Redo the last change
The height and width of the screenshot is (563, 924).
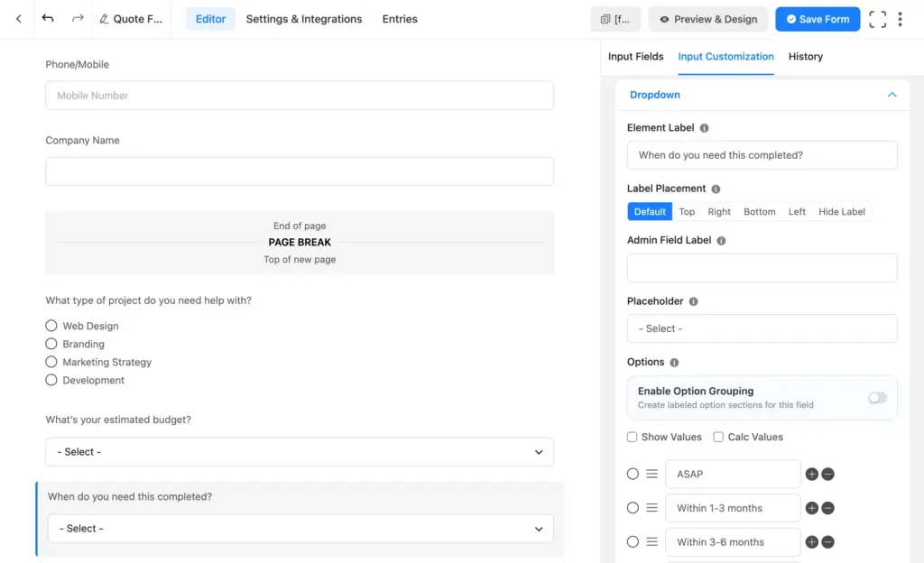pos(78,18)
